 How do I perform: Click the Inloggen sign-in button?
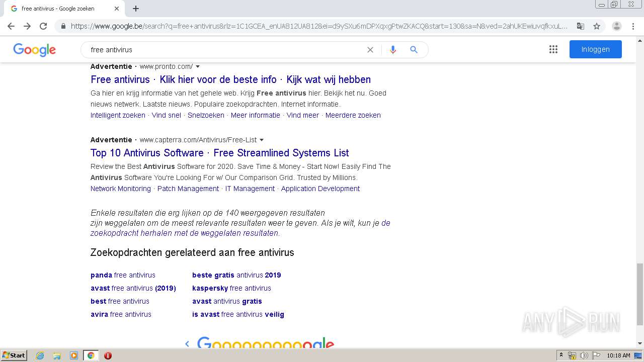596,49
